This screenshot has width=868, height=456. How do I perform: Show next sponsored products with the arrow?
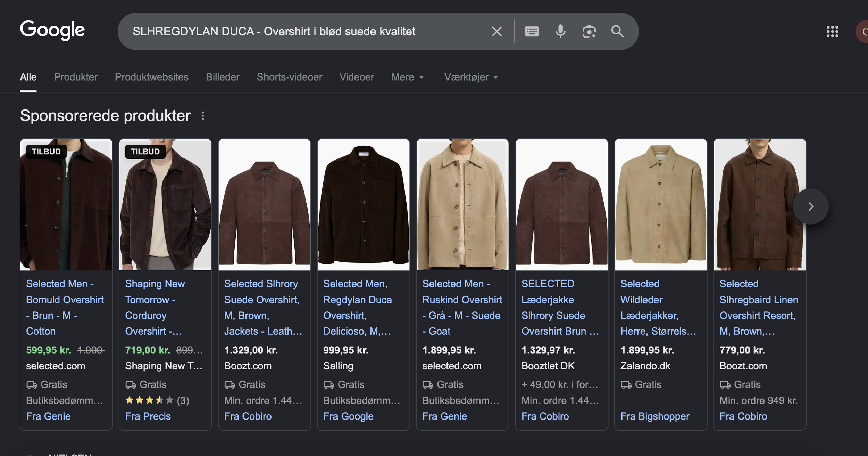pyautogui.click(x=811, y=206)
